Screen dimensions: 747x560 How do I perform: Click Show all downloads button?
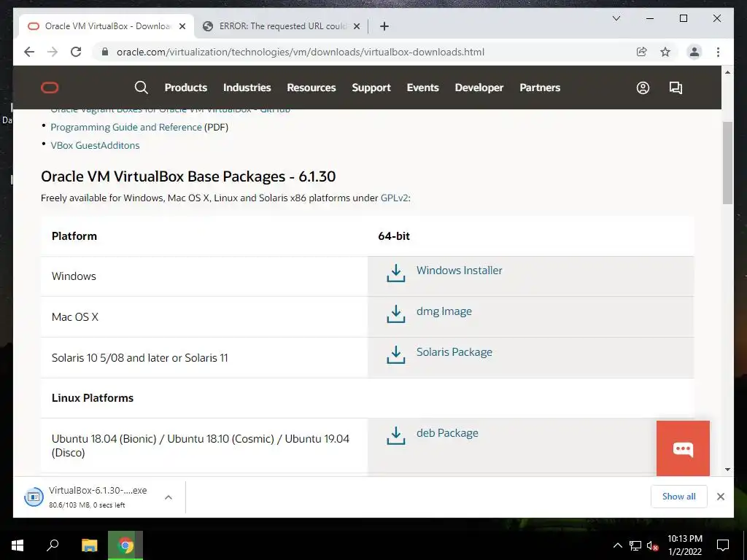click(679, 497)
